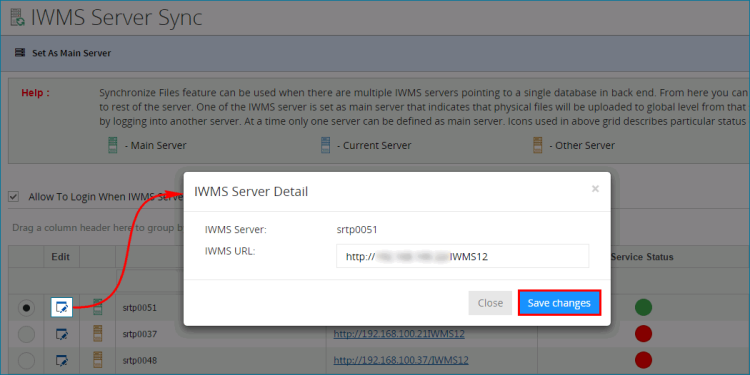Image resolution: width=750 pixels, height=375 pixels.
Task: Toggle the Allow To Login checkbox
Action: [x=14, y=197]
